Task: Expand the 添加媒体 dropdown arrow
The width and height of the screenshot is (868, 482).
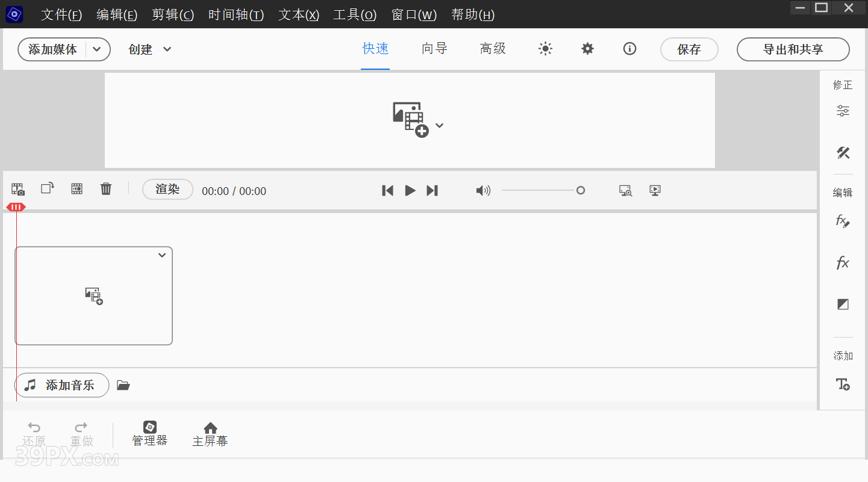Action: pos(98,49)
